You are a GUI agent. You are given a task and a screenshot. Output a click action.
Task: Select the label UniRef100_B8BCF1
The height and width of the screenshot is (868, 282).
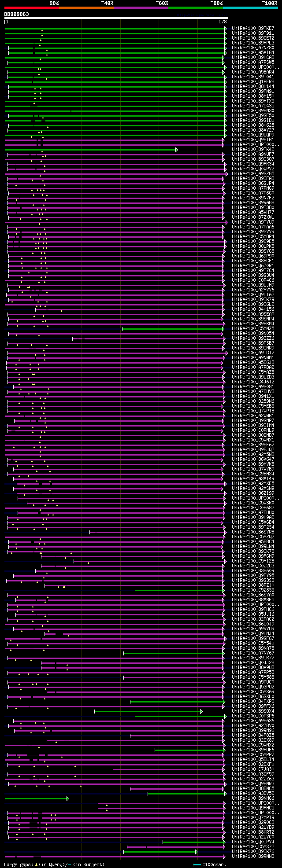253,261
